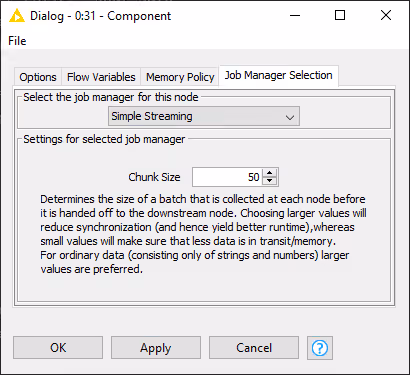
Task: Minimize the Component dialog window
Action: pyautogui.click(x=295, y=15)
